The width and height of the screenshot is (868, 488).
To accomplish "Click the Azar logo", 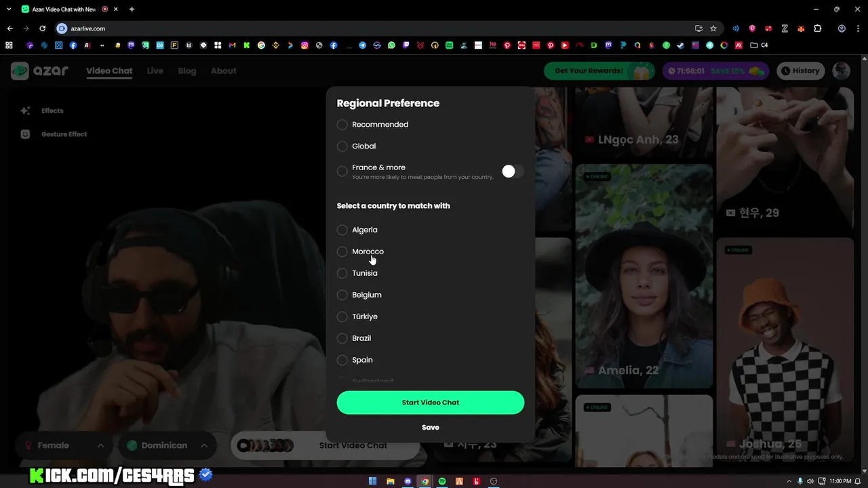I will click(39, 70).
